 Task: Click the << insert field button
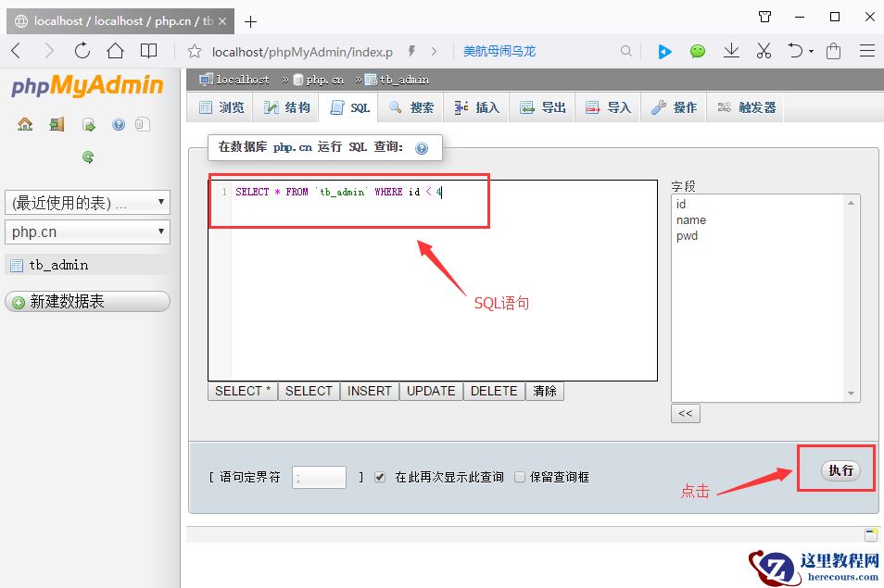(686, 413)
